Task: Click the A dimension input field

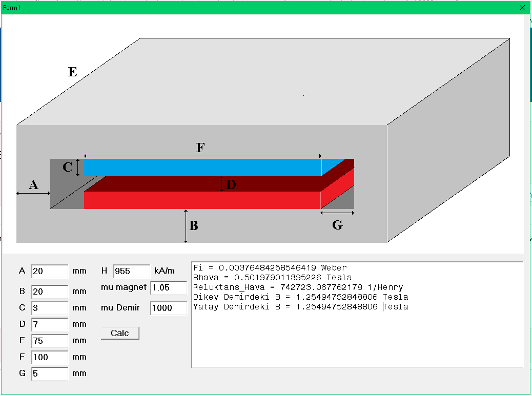Action: click(x=49, y=271)
